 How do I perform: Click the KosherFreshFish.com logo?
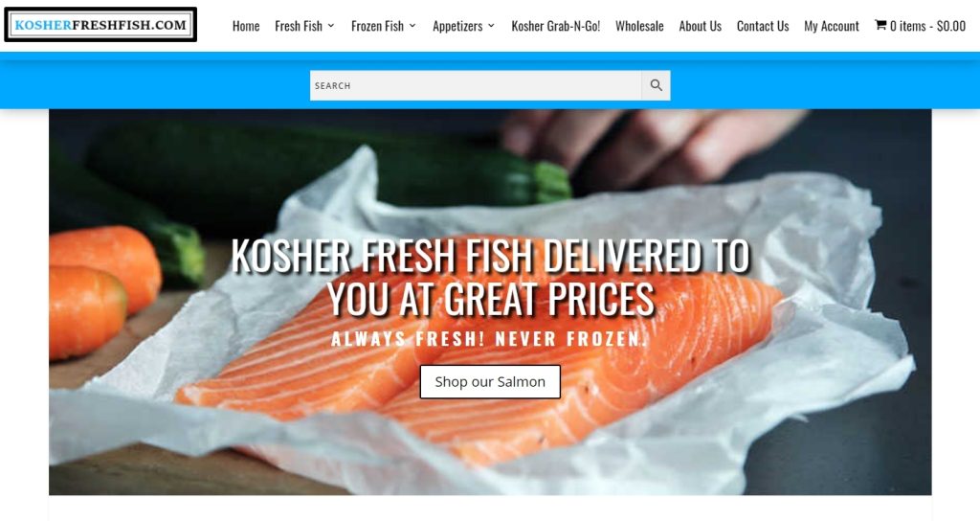click(x=100, y=25)
